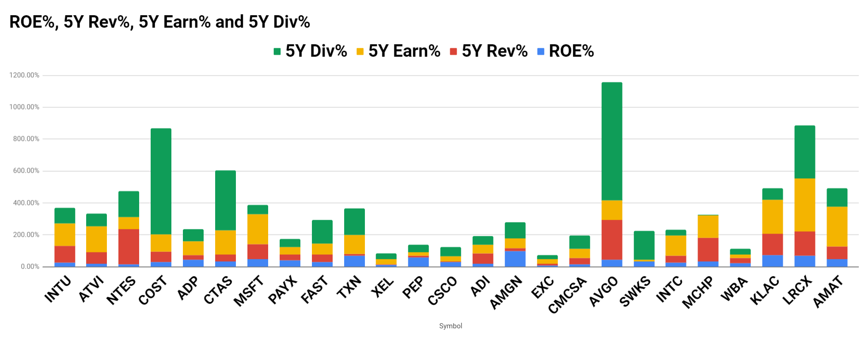Click the COST axis label
868x338 pixels.
(153, 291)
